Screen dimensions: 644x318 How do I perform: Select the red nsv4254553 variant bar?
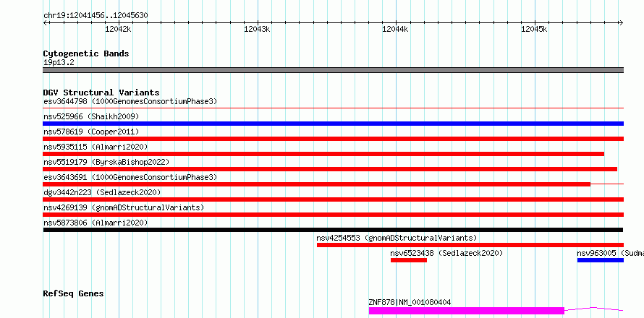point(470,245)
